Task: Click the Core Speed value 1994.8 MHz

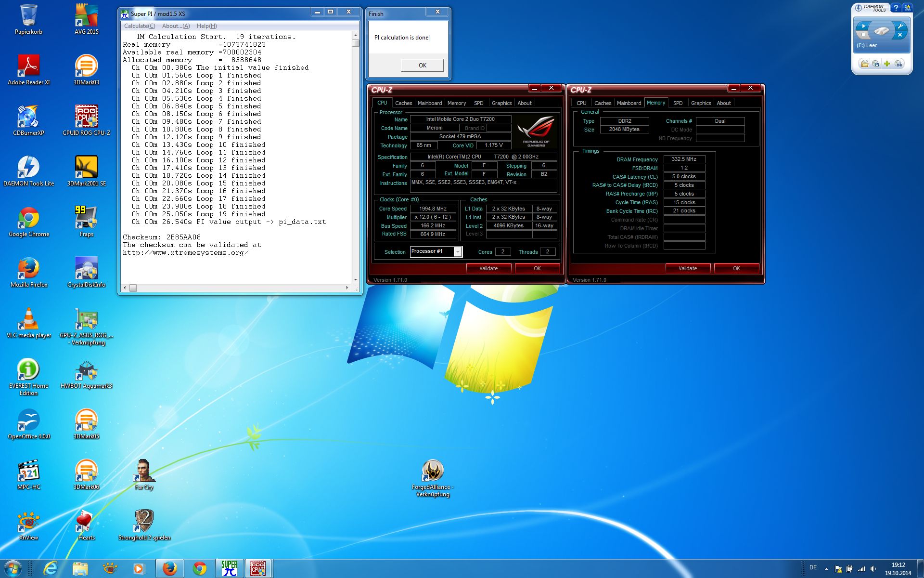Action: coord(433,209)
